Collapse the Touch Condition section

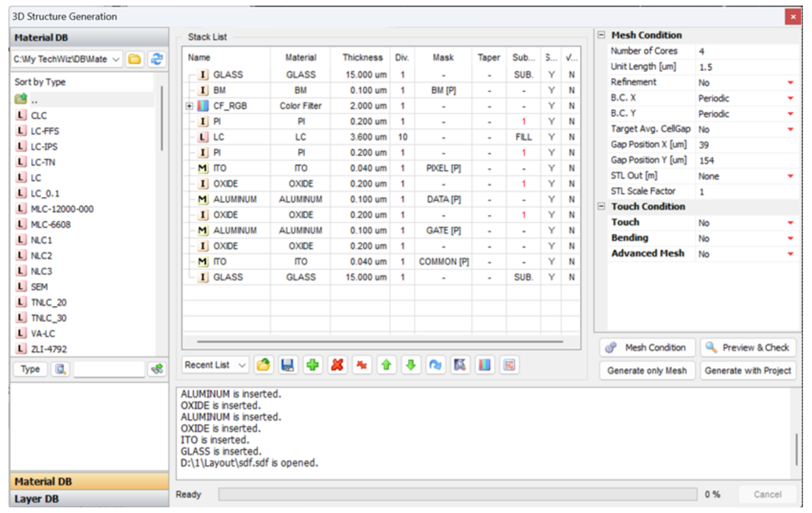click(602, 207)
